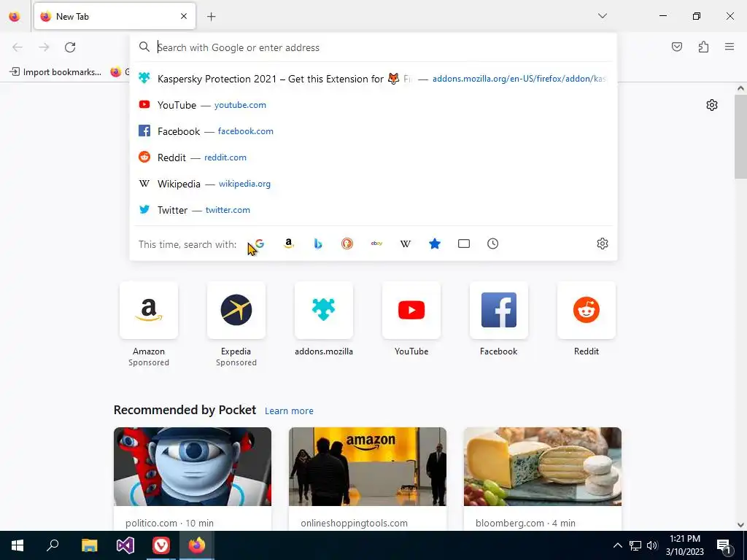
Task: Search open tabs using the tab icon
Action: tap(463, 244)
